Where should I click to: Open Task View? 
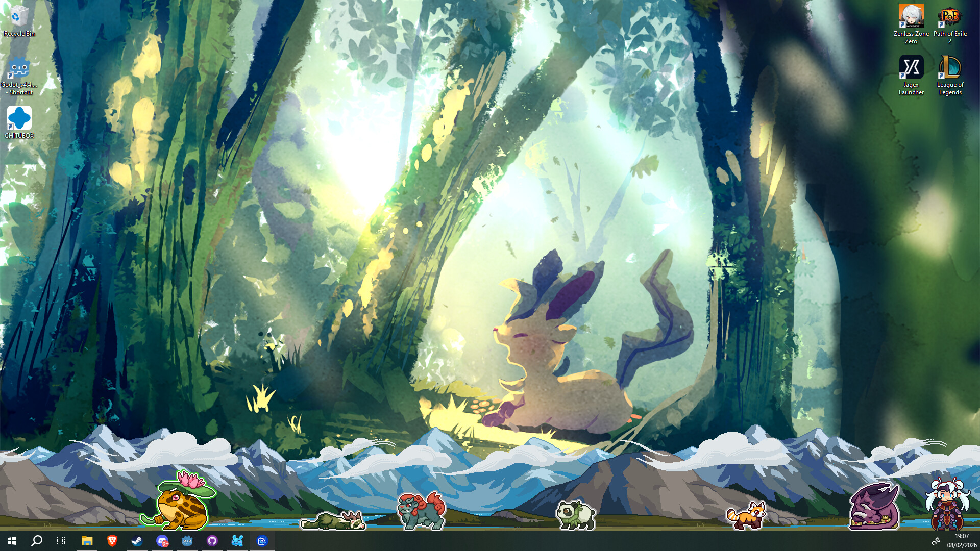61,541
